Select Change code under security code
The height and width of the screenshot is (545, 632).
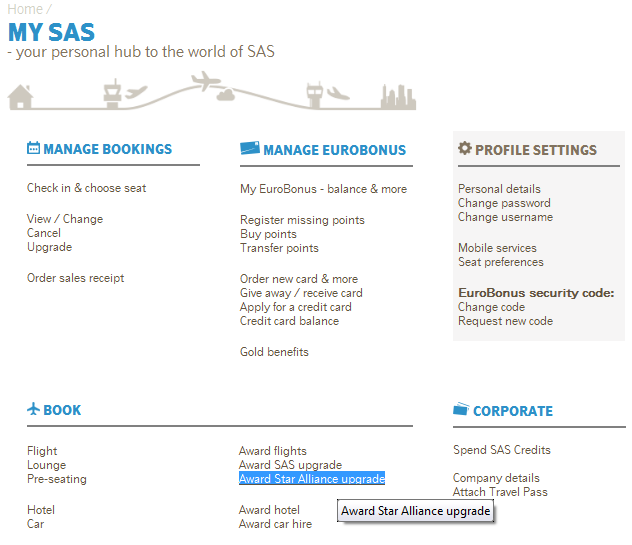[491, 307]
